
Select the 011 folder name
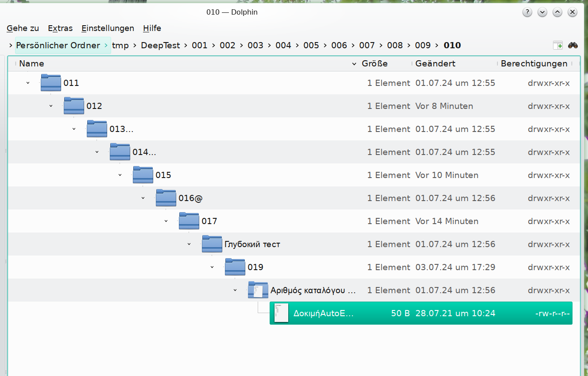pos(71,83)
